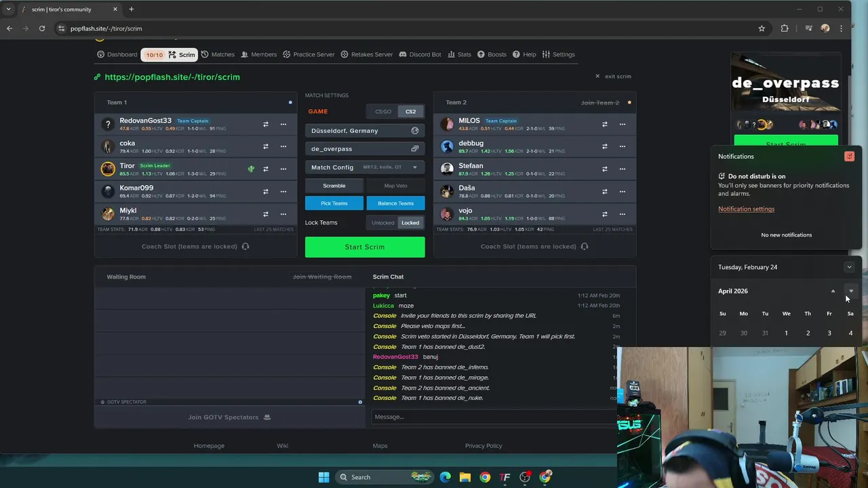Open Windows Start menu
This screenshot has height=488, width=868.
click(x=323, y=477)
